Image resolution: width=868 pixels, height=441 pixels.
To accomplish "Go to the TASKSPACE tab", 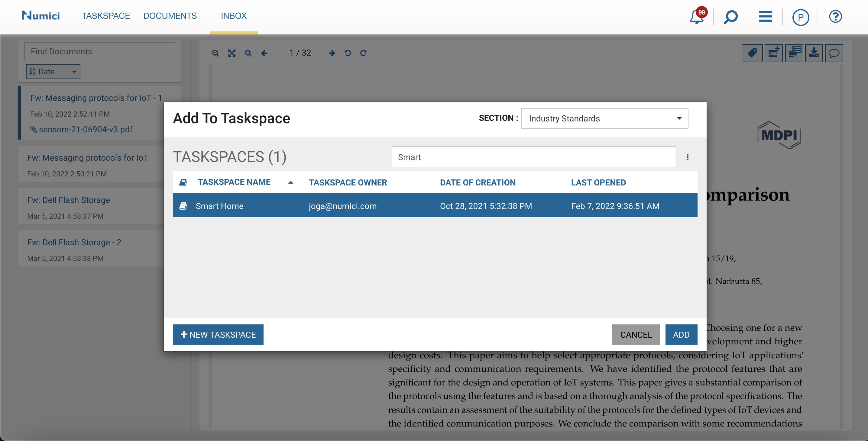I will click(106, 16).
